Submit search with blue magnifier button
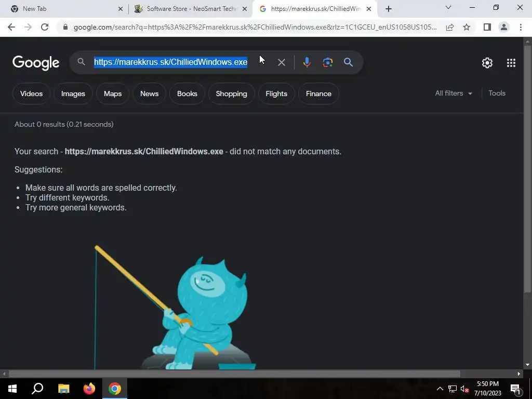Screen dimensions: 532x399 tap(349, 62)
